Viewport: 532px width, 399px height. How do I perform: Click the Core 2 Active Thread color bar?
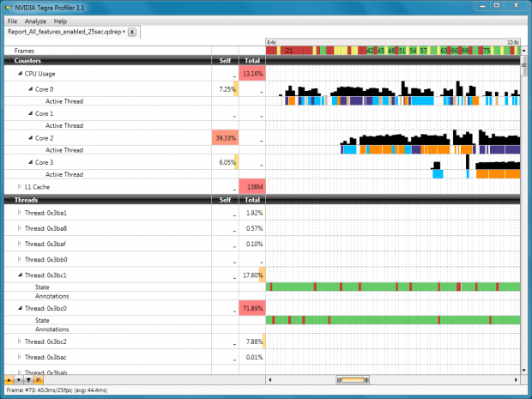coord(430,149)
